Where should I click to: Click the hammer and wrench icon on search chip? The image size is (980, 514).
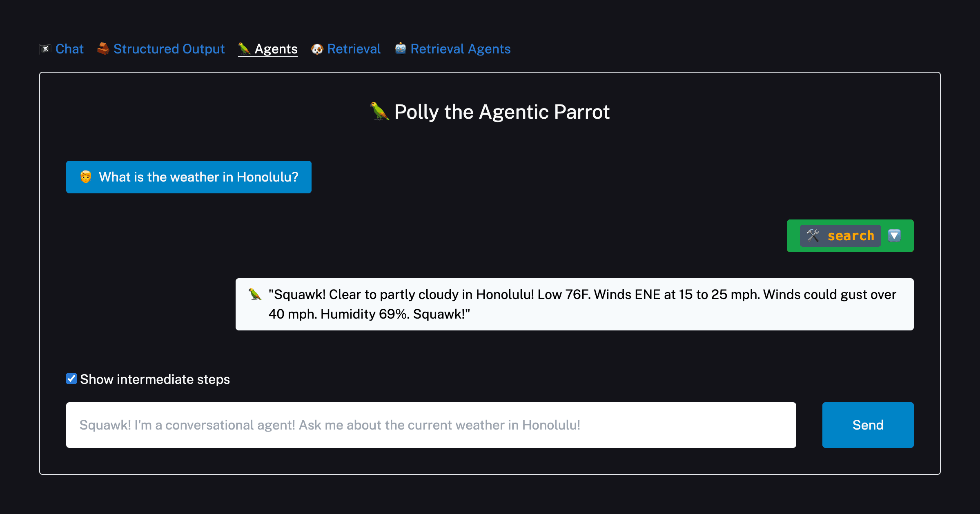click(812, 235)
